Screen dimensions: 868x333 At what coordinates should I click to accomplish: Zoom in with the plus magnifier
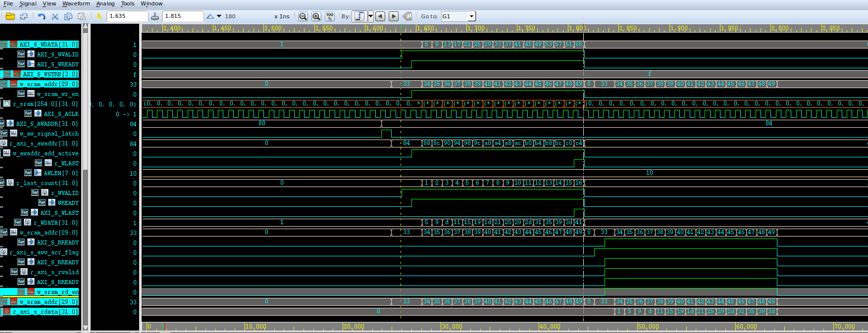pos(316,16)
